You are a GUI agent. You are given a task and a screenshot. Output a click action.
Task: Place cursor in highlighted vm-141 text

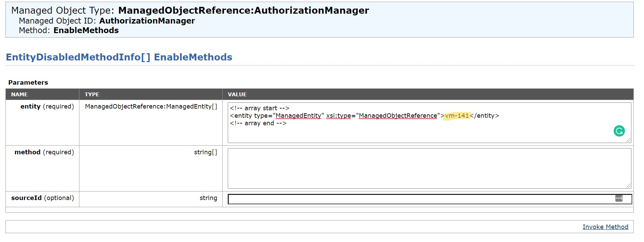click(457, 116)
